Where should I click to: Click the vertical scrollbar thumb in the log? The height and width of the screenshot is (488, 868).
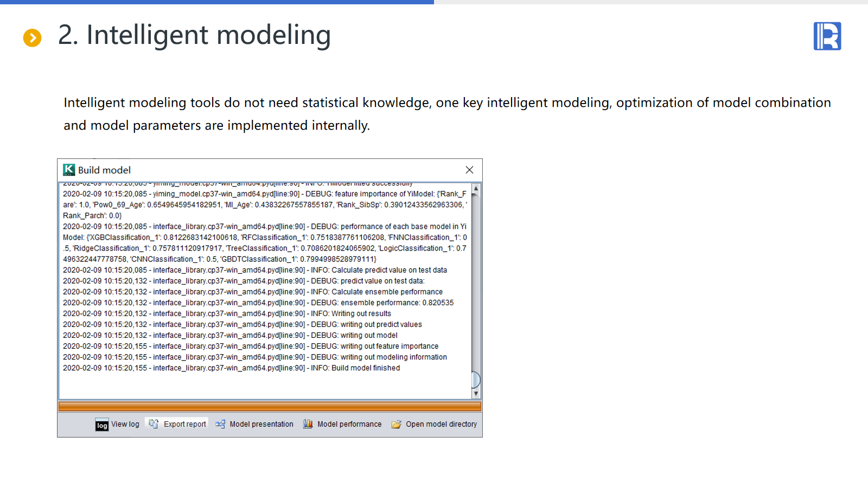pyautogui.click(x=476, y=380)
